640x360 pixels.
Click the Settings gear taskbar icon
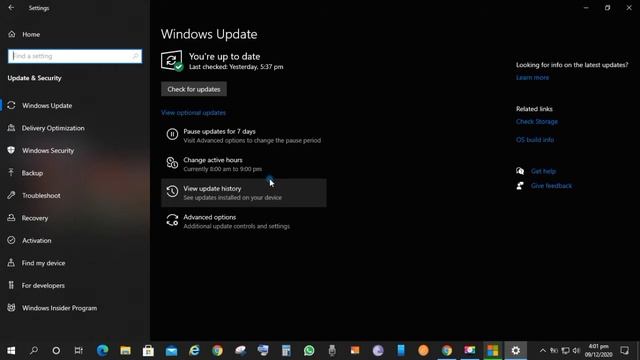[x=516, y=350]
